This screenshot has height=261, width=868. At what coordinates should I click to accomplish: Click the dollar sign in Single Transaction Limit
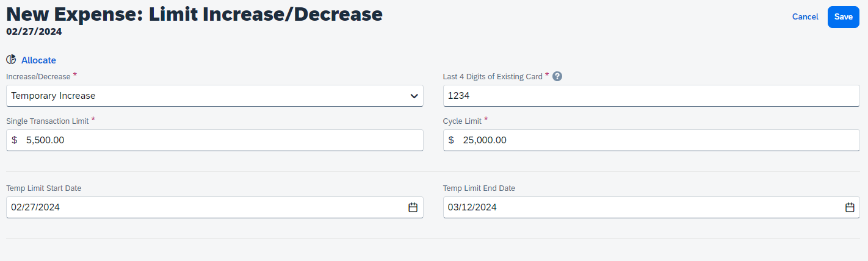click(15, 140)
